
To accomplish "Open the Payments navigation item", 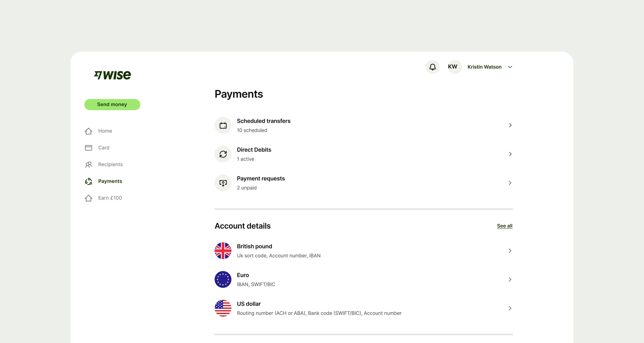I will (x=110, y=181).
